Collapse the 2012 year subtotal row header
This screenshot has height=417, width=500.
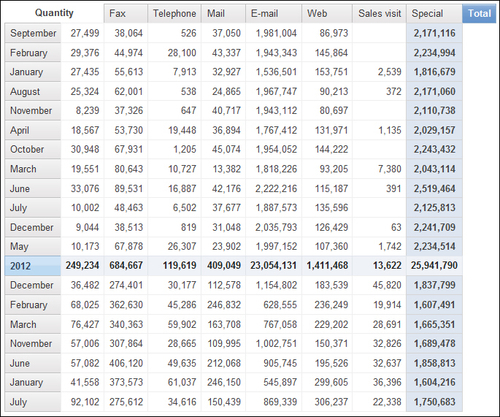[x=33, y=266]
